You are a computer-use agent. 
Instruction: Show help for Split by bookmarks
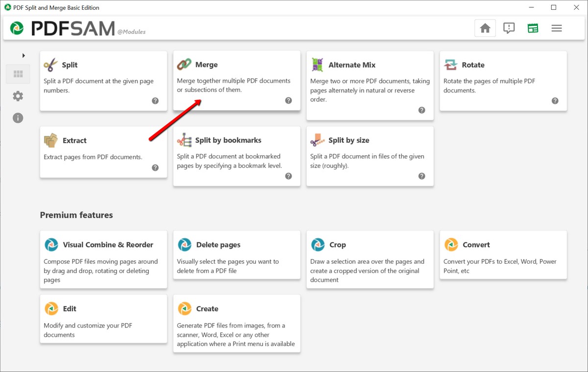[288, 176]
